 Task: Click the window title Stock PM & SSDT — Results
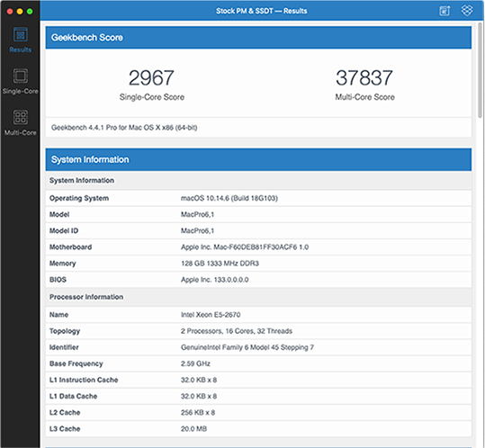tap(261, 11)
